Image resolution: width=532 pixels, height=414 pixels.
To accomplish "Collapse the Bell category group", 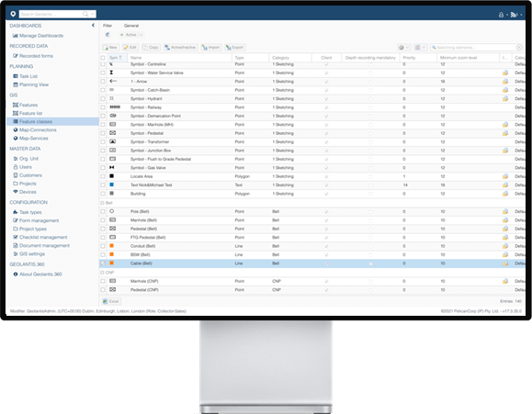I will pos(102,203).
